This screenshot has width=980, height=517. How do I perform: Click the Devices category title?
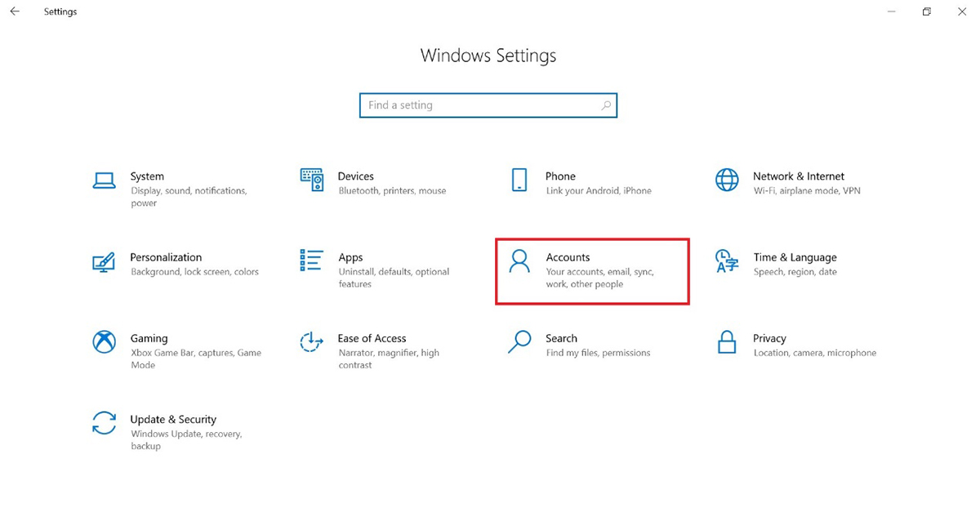[356, 176]
